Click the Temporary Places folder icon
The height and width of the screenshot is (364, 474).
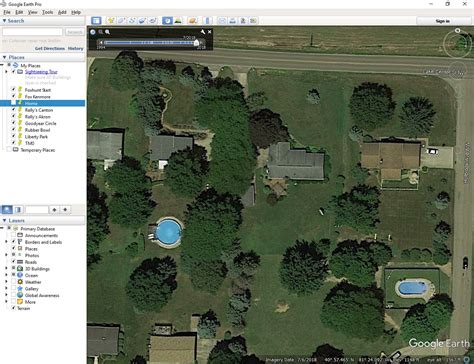[15, 150]
